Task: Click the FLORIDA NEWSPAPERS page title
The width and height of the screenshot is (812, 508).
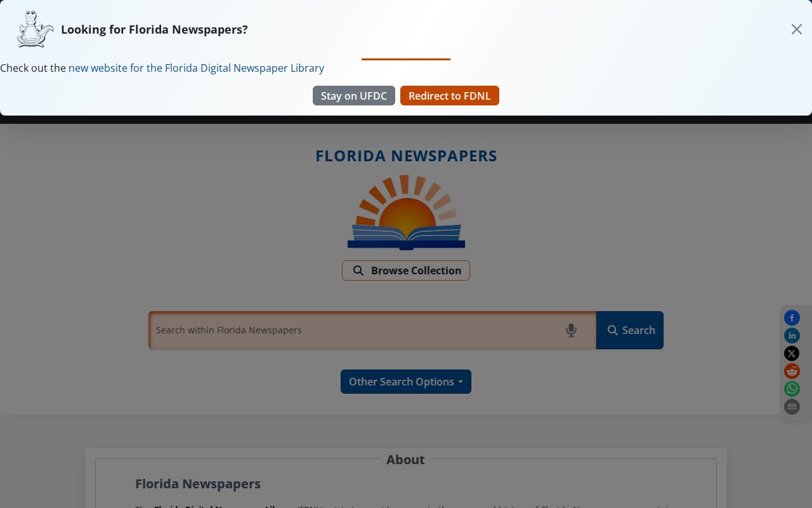Action: click(406, 156)
